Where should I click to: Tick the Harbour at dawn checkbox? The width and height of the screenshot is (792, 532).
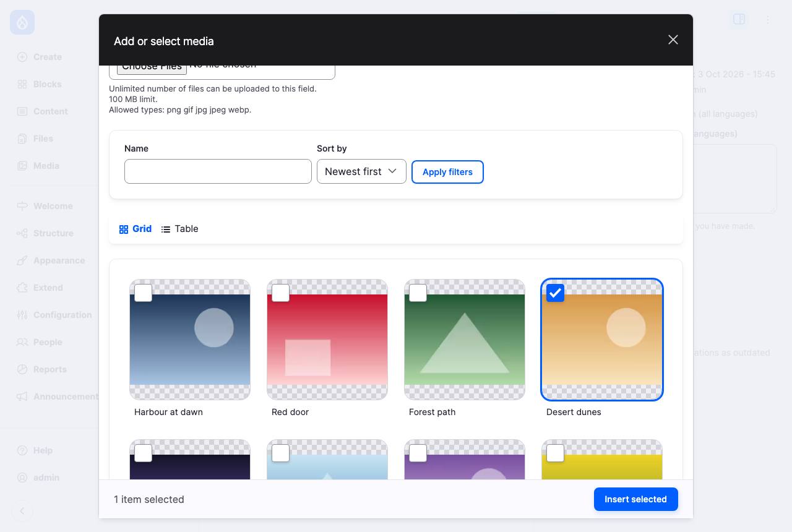coord(143,293)
